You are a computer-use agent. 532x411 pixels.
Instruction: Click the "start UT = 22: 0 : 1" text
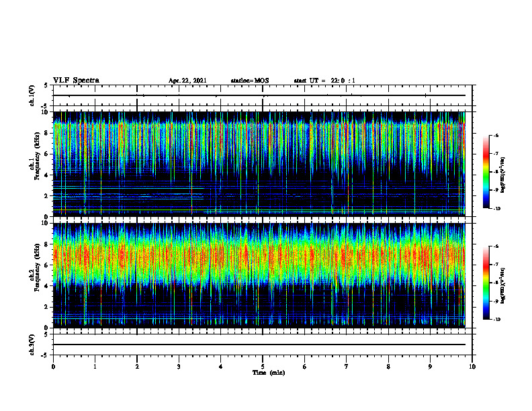pyautogui.click(x=324, y=81)
